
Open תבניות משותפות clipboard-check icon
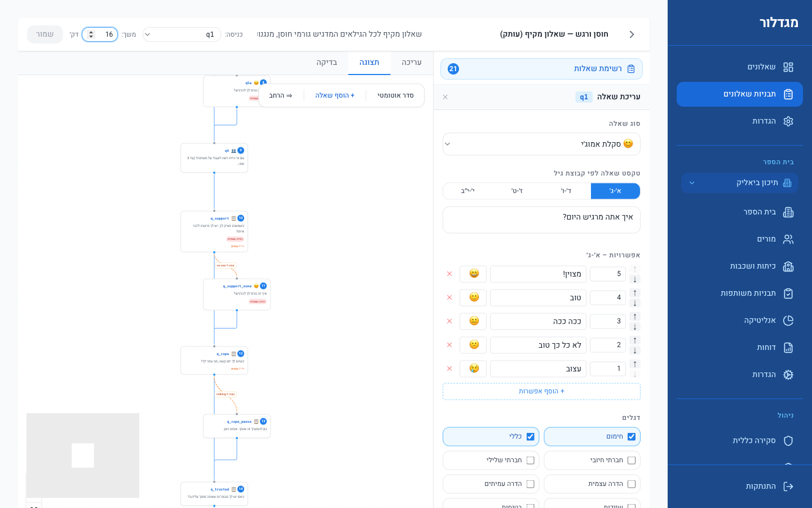788,294
